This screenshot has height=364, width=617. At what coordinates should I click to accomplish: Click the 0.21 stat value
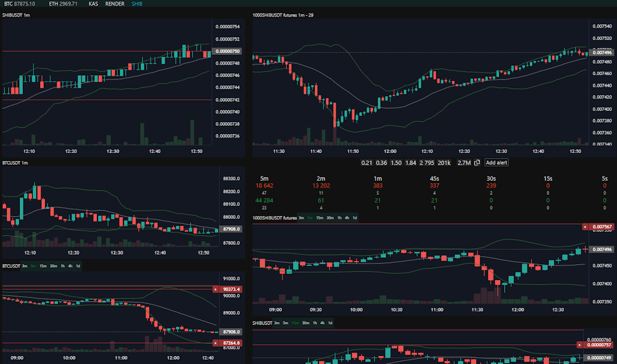pos(366,162)
